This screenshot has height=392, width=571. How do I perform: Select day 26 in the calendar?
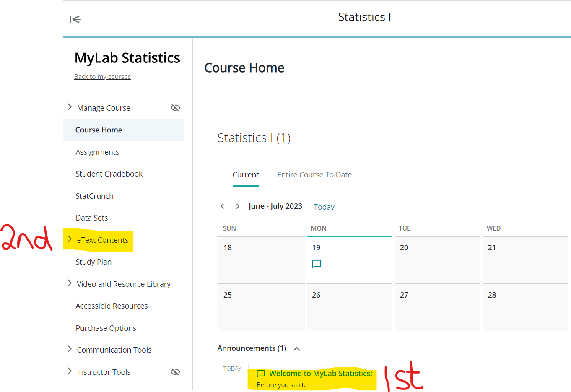350,308
